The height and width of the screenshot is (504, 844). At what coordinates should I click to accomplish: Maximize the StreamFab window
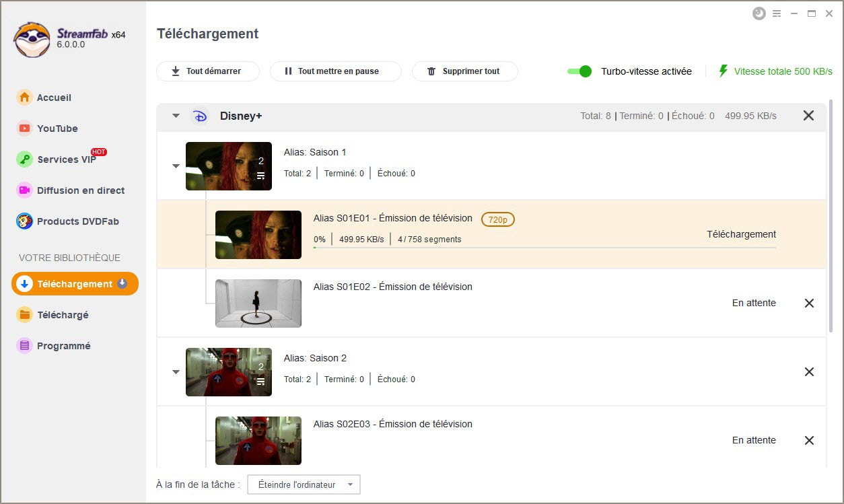pyautogui.click(x=812, y=13)
